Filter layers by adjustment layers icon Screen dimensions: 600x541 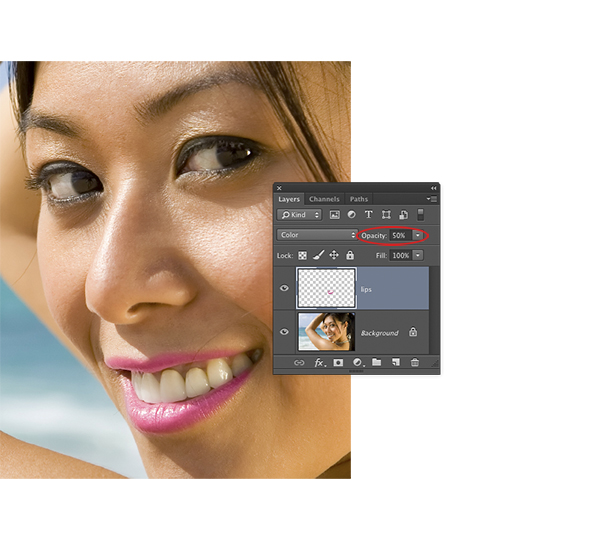pyautogui.click(x=351, y=215)
